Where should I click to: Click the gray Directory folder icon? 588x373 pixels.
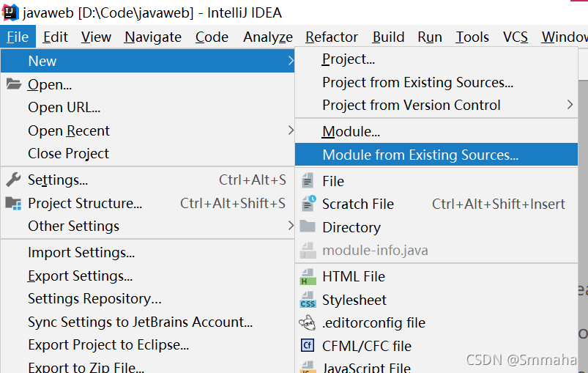tap(308, 226)
